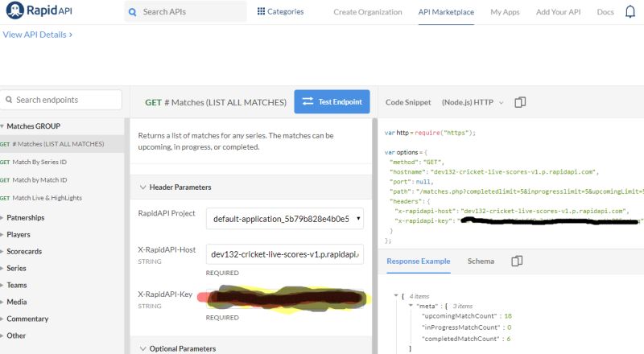Switch to the Schema tab
The image size is (644, 354).
[x=481, y=261]
